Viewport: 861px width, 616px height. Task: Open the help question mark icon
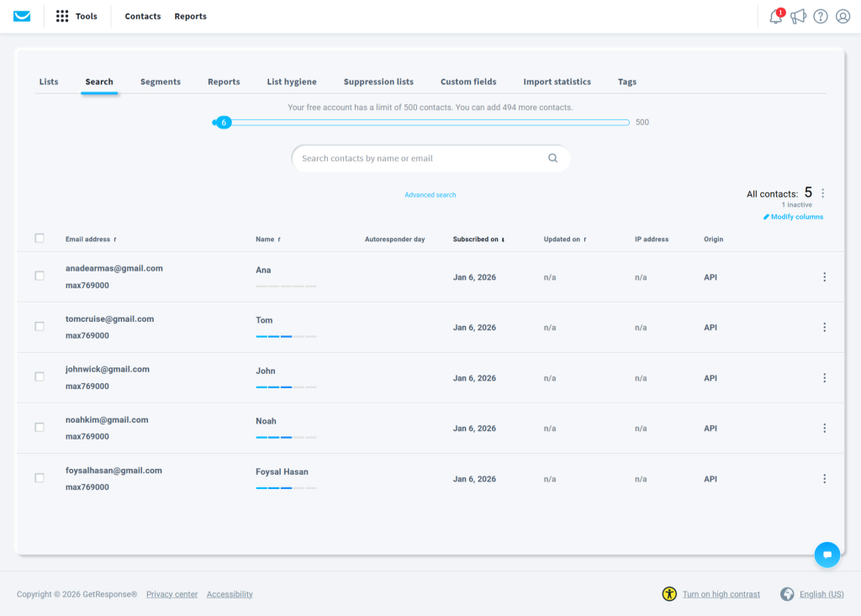(821, 17)
